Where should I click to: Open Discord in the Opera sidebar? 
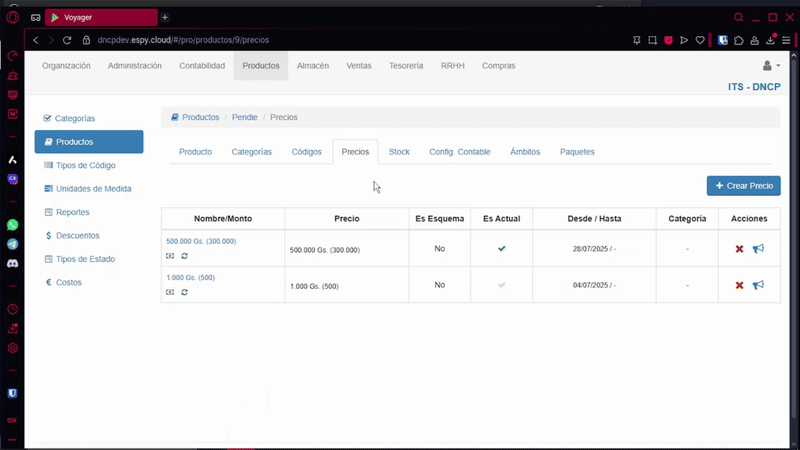13,263
